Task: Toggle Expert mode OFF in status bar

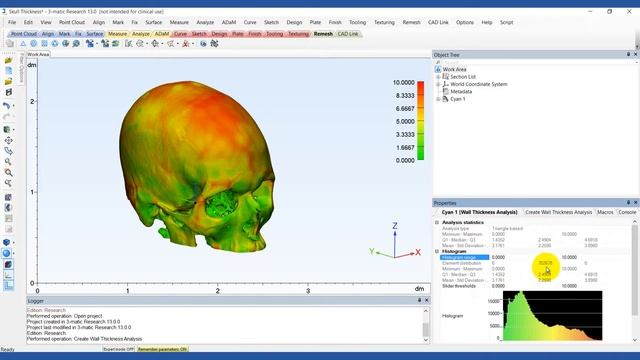Action: tap(118, 349)
